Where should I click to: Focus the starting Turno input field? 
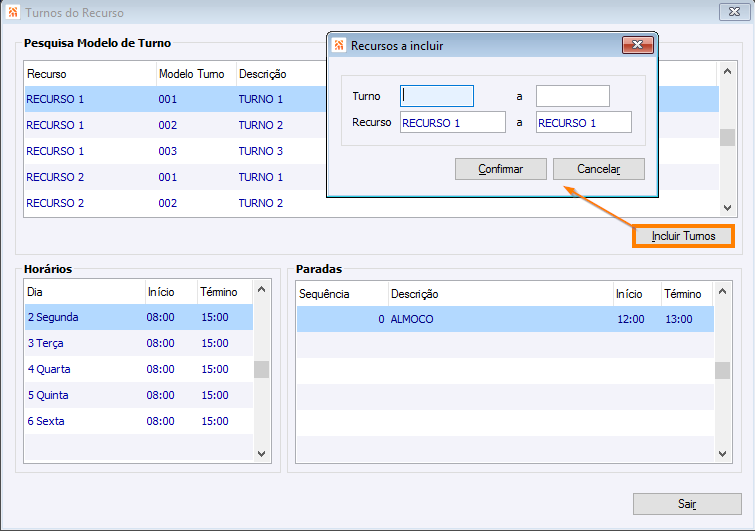point(437,96)
